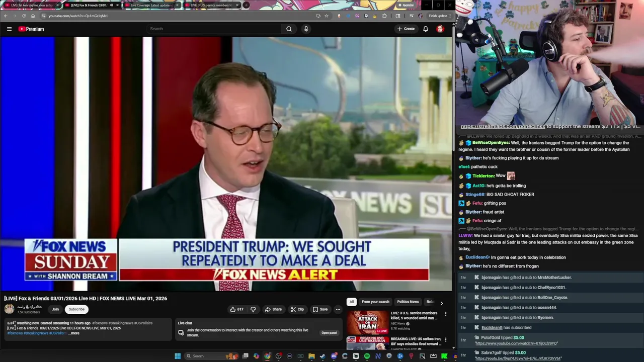
Task: Open panel for Live chat
Action: pos(329,333)
